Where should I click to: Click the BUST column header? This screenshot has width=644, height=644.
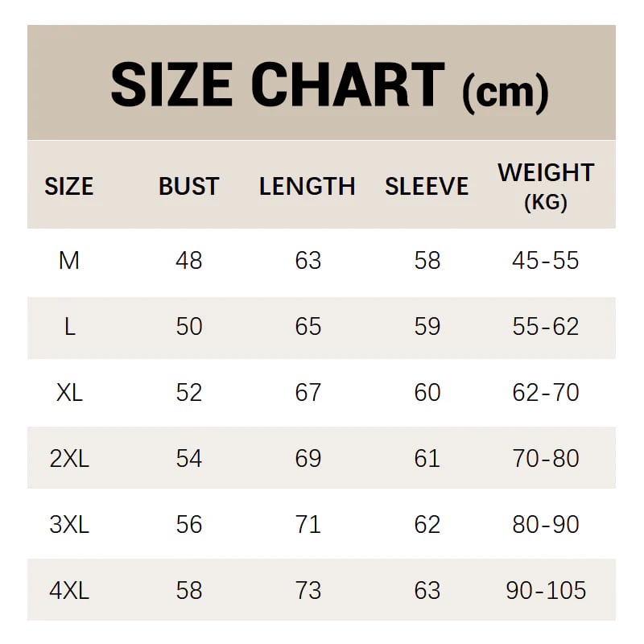click(x=188, y=187)
